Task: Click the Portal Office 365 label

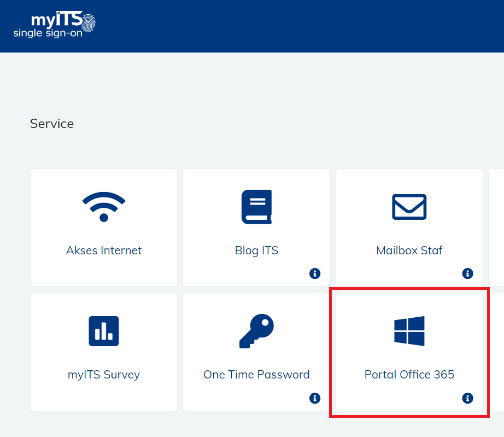Action: click(409, 375)
